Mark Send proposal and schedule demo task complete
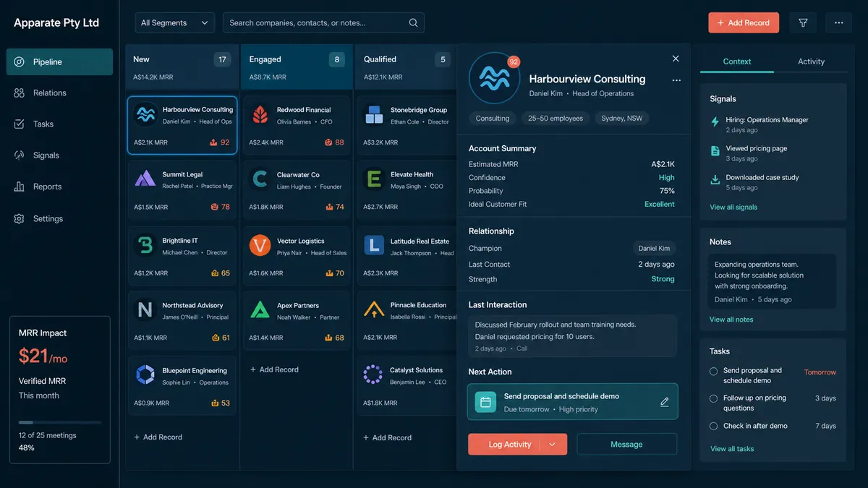The image size is (868, 488). click(714, 371)
